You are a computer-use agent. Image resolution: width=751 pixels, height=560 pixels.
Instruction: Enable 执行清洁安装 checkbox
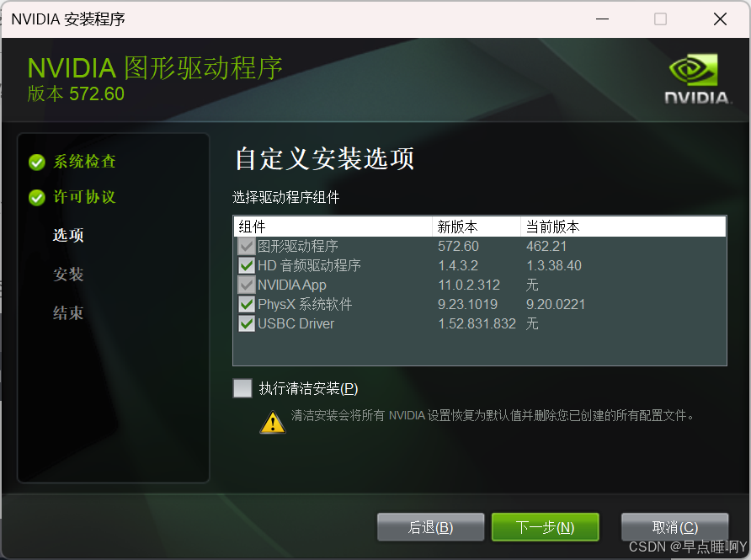click(242, 388)
